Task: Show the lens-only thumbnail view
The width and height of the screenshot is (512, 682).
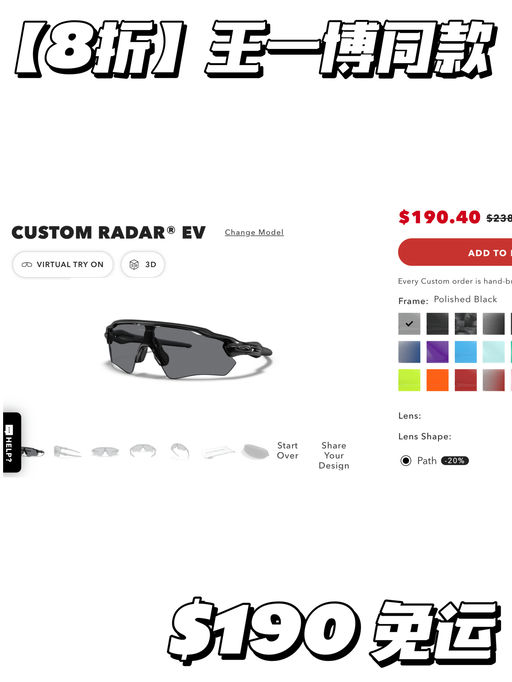Action: click(255, 451)
